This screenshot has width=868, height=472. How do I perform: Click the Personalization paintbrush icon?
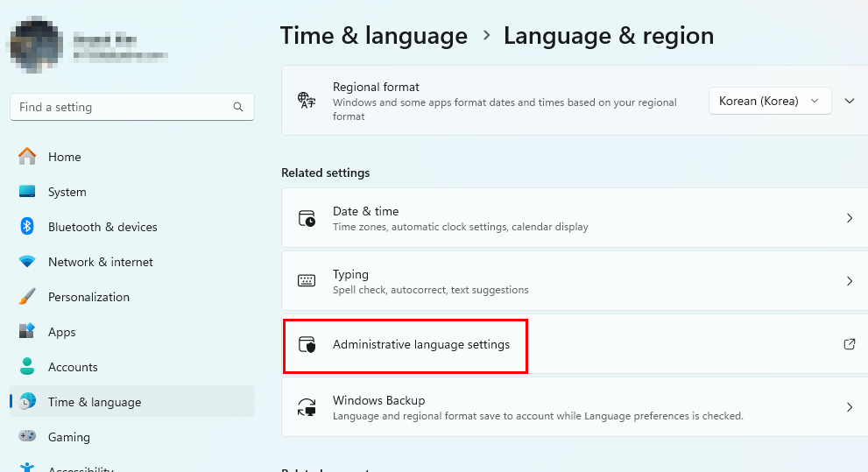point(26,297)
